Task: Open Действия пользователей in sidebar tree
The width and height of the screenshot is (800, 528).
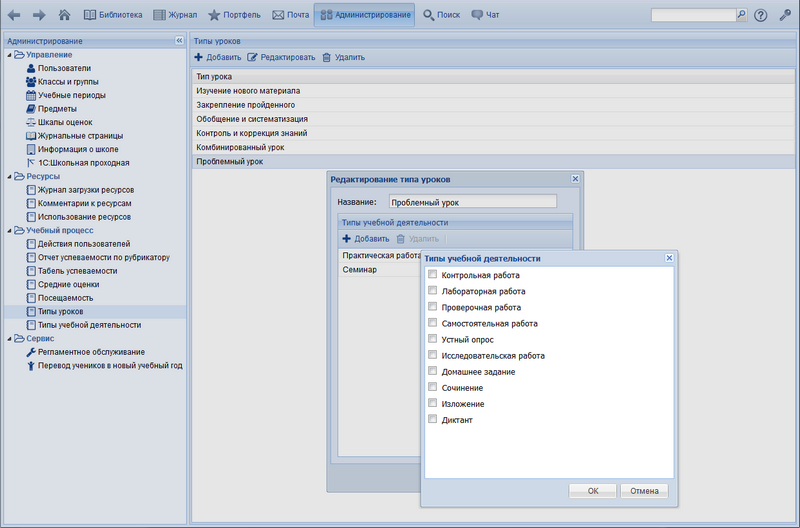Action: coord(84,244)
